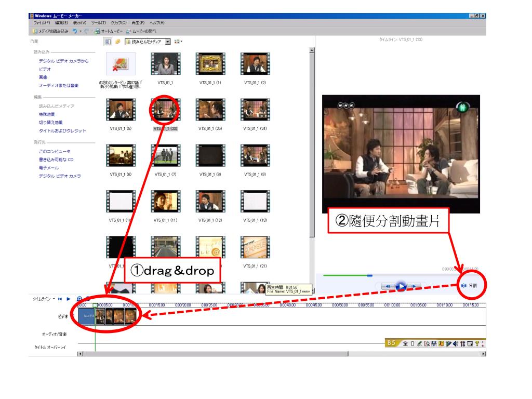Open タイトルおよびクレジット link
532x399 pixels.
point(62,130)
